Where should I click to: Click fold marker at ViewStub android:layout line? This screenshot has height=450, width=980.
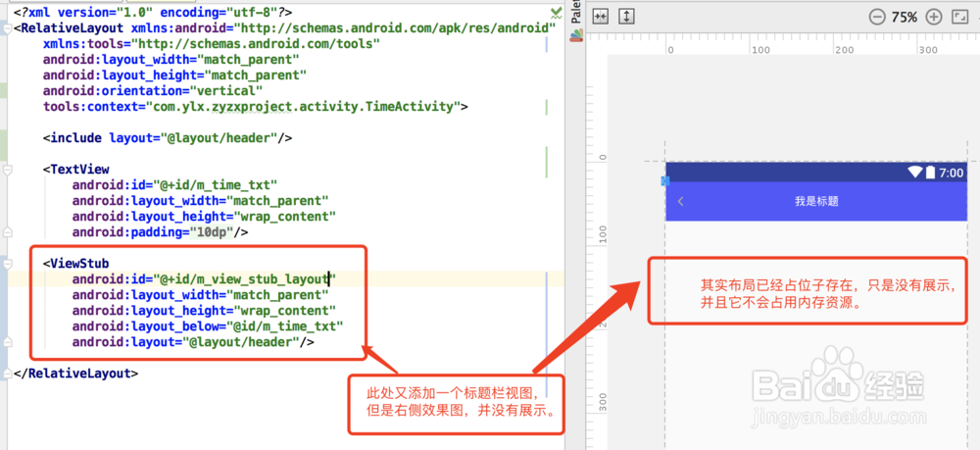(x=7, y=342)
